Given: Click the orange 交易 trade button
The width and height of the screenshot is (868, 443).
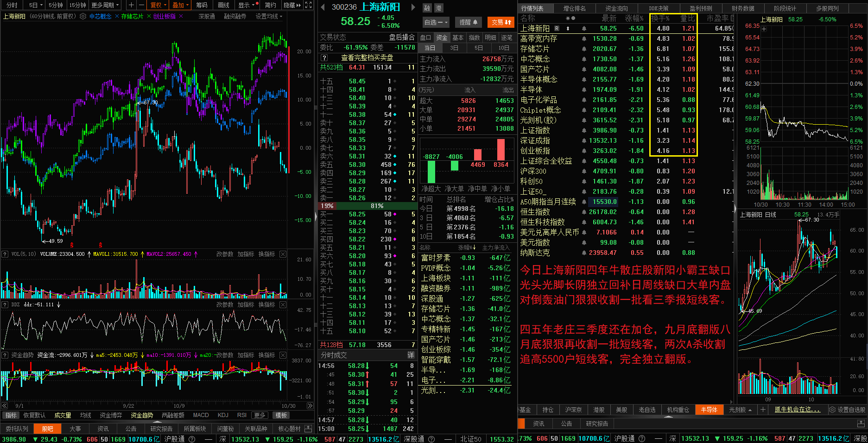Looking at the screenshot, I should pos(501,22).
